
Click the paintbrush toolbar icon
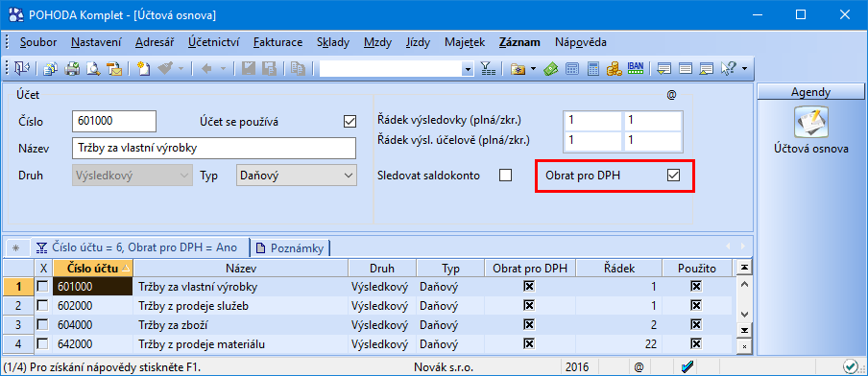point(164,68)
